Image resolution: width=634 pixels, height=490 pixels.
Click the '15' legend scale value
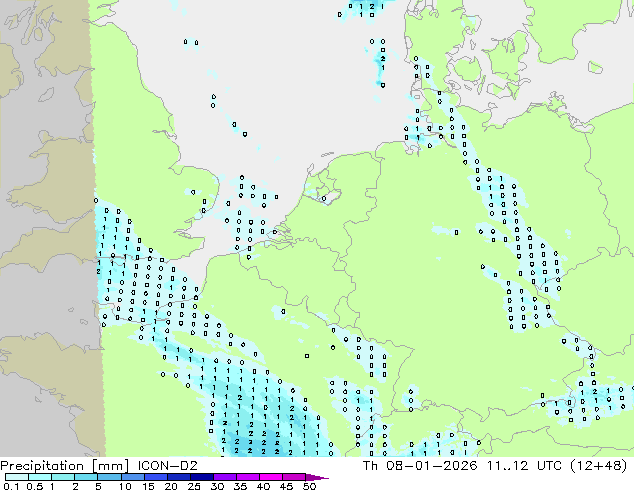pyautogui.click(x=148, y=486)
